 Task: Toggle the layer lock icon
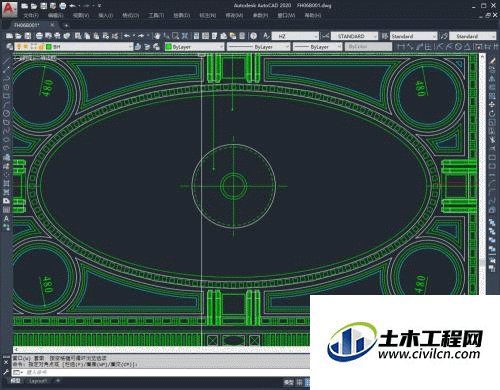tap(41, 47)
